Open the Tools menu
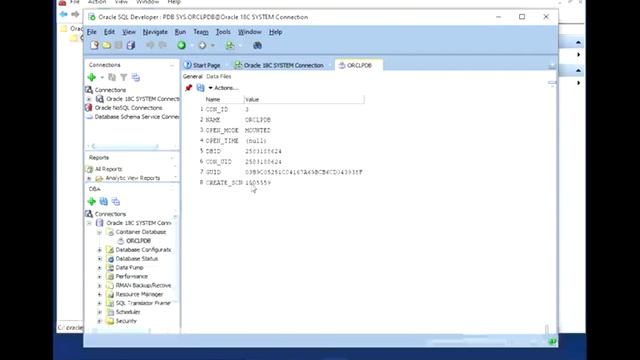640x360 pixels. click(223, 32)
